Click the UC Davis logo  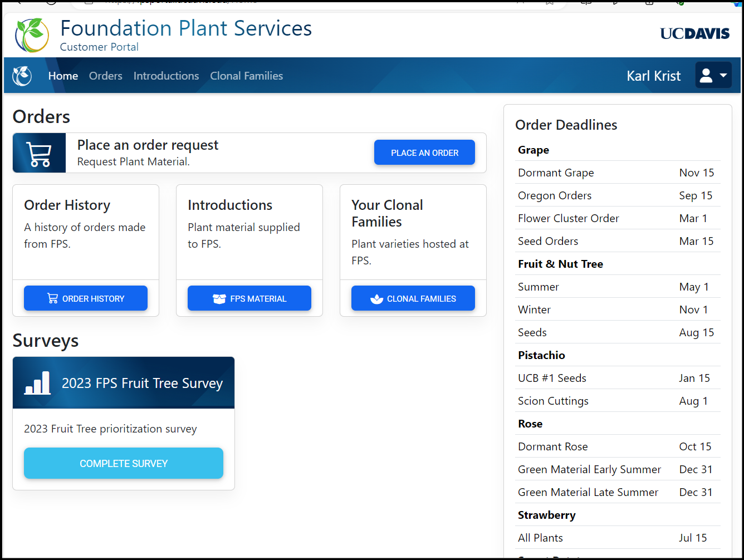(x=694, y=34)
